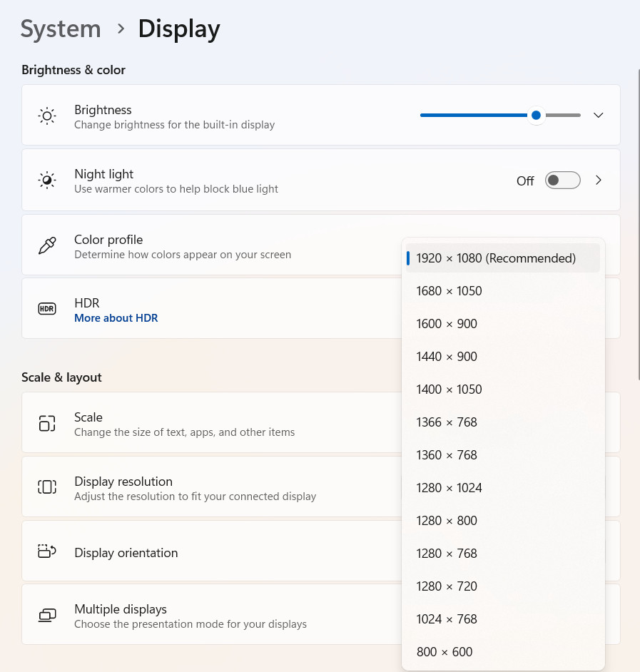Toggle the Night light switch on
The width and height of the screenshot is (640, 672).
click(562, 180)
